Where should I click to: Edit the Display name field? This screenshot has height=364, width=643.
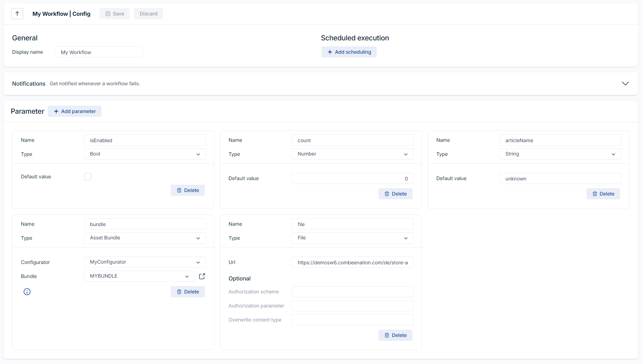click(98, 52)
